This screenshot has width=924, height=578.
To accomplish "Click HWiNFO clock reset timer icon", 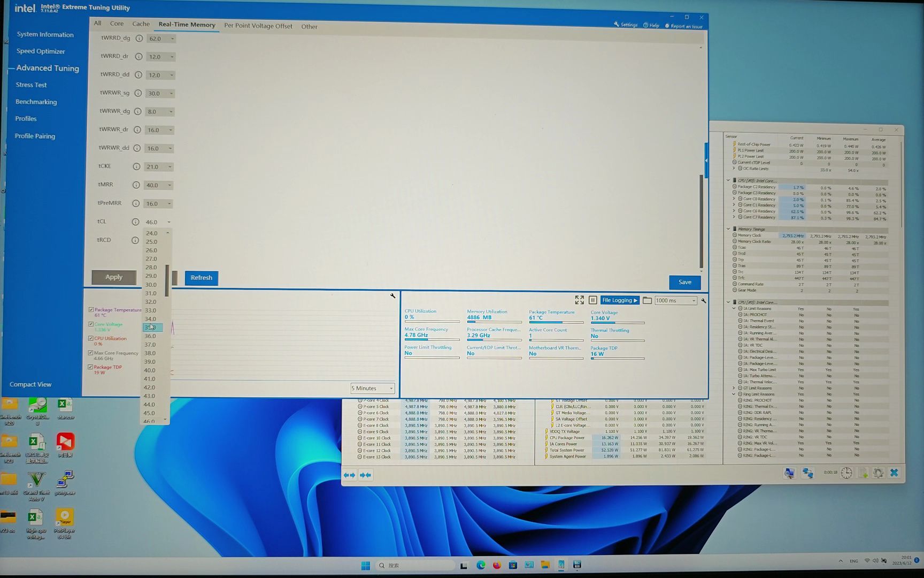I will pyautogui.click(x=846, y=473).
